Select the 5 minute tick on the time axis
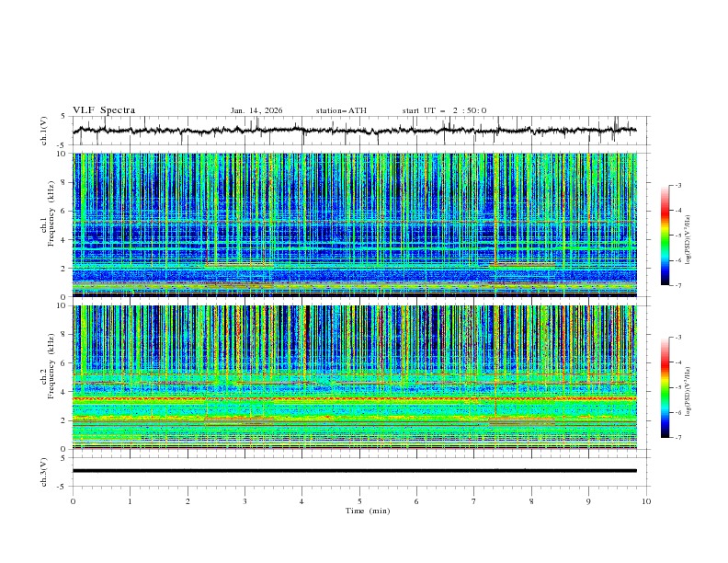Image resolution: width=728 pixels, height=563 pixels. [359, 501]
